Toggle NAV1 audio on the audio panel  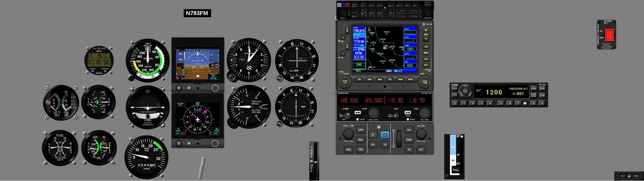click(x=390, y=5)
